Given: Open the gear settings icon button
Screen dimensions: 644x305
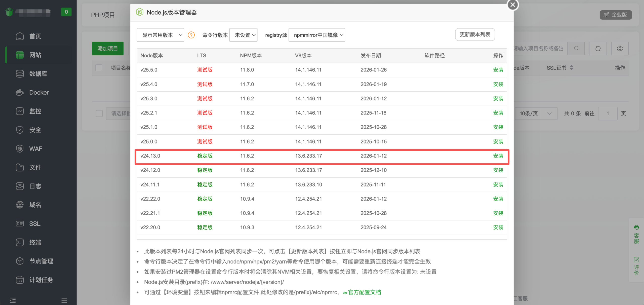Looking at the screenshot, I should pos(620,49).
